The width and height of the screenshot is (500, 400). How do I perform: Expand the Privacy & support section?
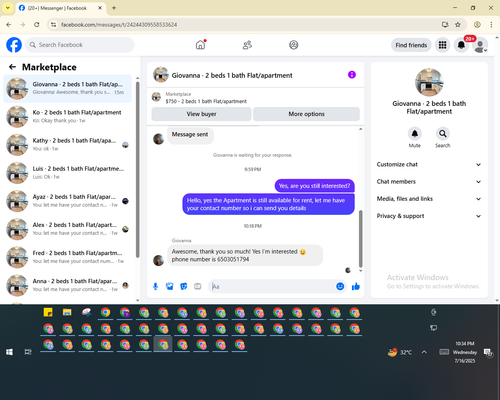(x=429, y=216)
